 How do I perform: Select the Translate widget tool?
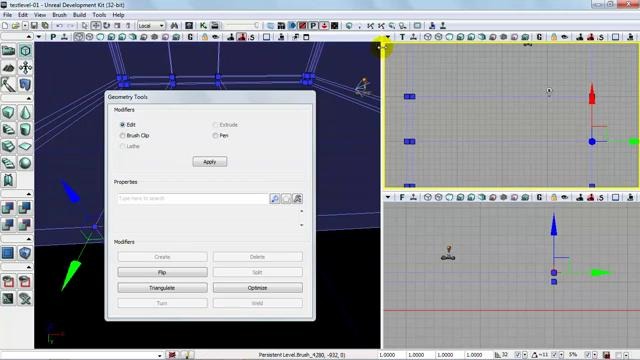pos(96,25)
